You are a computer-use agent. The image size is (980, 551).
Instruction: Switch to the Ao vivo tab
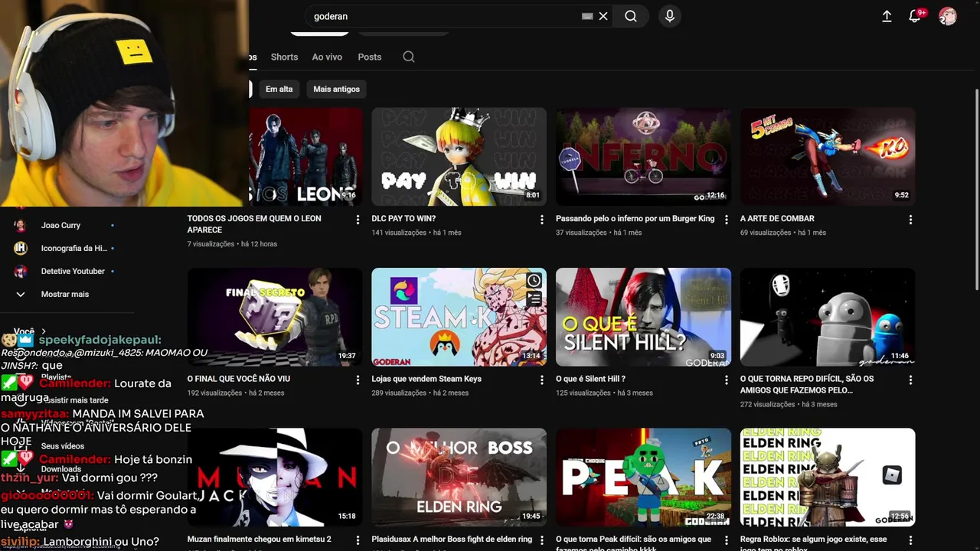(327, 57)
